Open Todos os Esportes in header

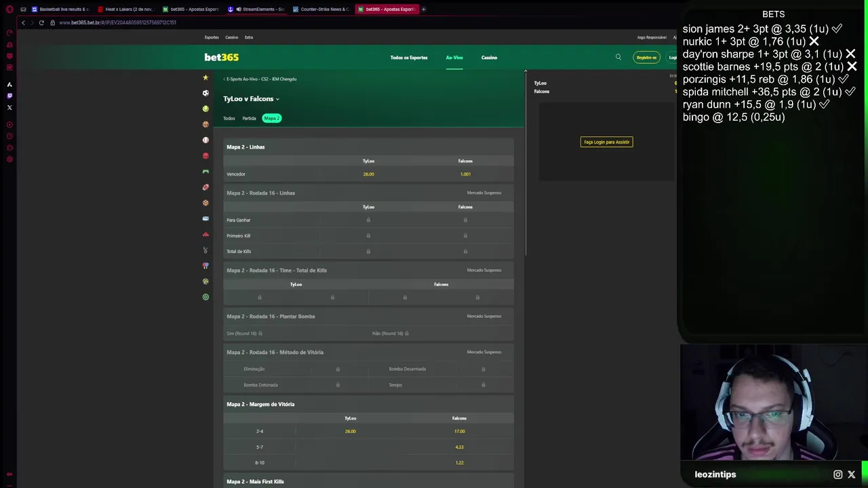pyautogui.click(x=409, y=58)
